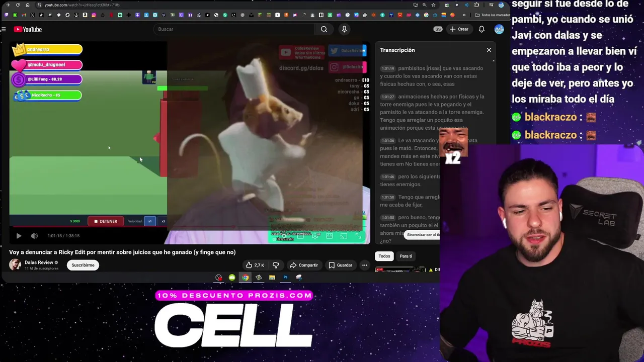
Task: Select the Todos filter chip
Action: point(384,256)
